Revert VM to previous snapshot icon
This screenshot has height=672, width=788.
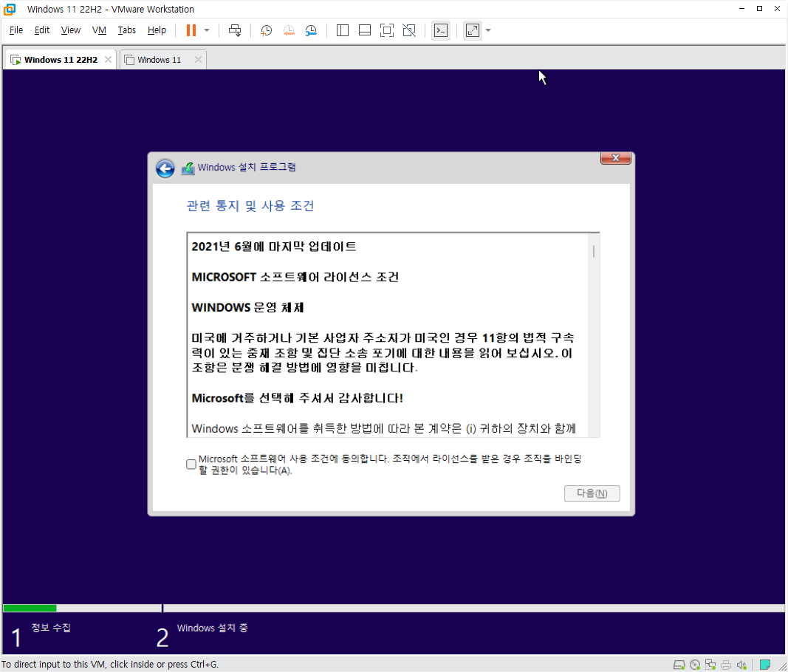pyautogui.click(x=289, y=30)
